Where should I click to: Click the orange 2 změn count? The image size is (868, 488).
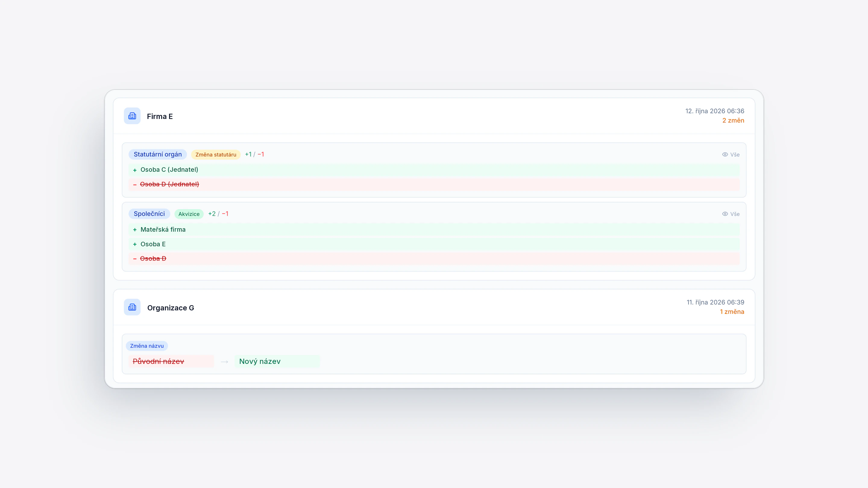733,120
